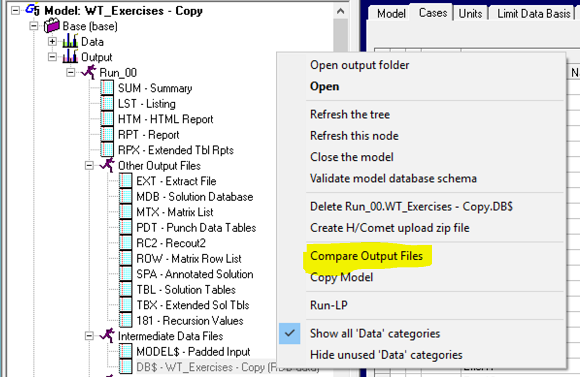580x377 pixels.
Task: Click the Other Output Files runner icon
Action: pos(107,165)
